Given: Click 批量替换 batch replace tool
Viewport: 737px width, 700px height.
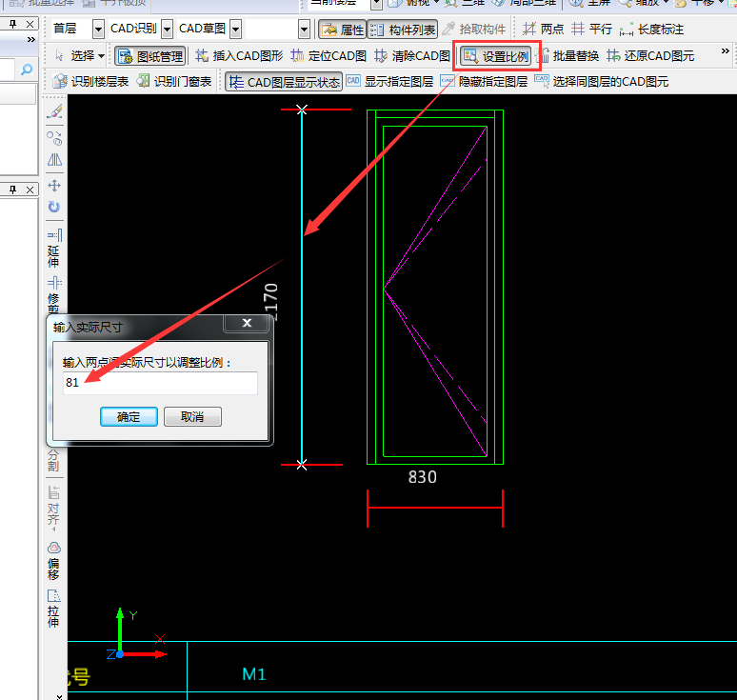Looking at the screenshot, I should pyautogui.click(x=568, y=56).
